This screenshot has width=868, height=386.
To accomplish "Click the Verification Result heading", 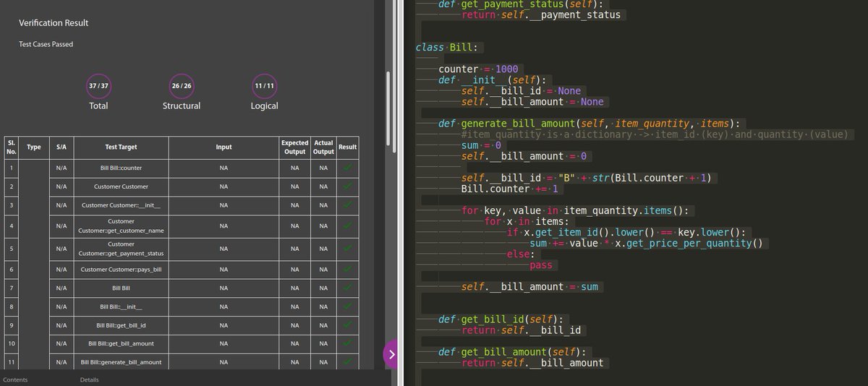I will tap(54, 23).
